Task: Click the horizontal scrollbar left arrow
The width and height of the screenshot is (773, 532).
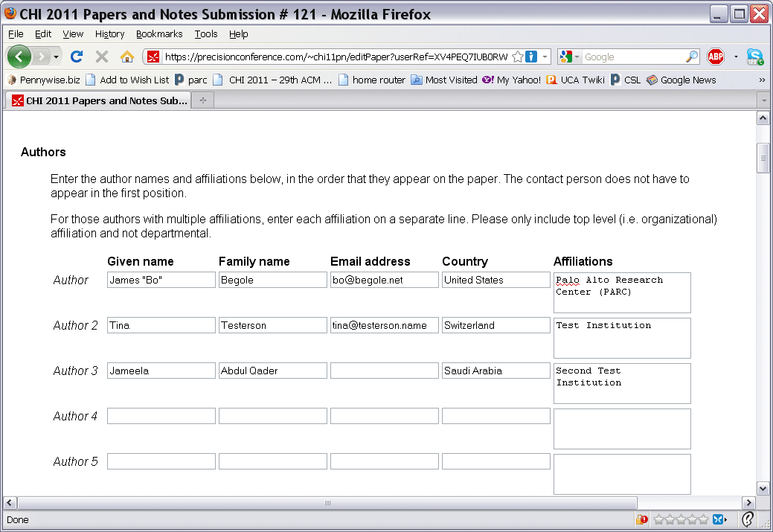Action: (10, 503)
